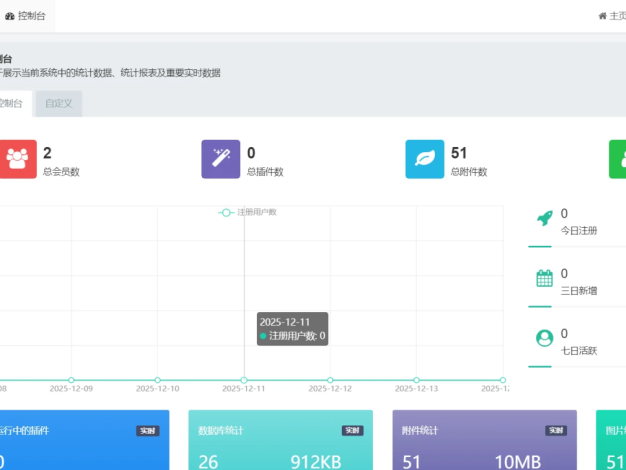Click the 2025-12-09 axis label
Viewport: 626px width, 470px height.
pos(71,389)
